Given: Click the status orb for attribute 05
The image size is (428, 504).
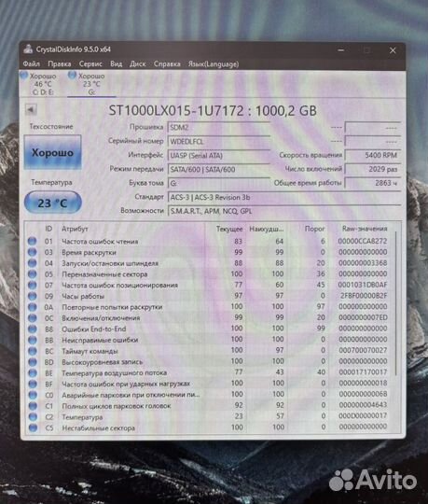Looking at the screenshot, I should [32, 273].
